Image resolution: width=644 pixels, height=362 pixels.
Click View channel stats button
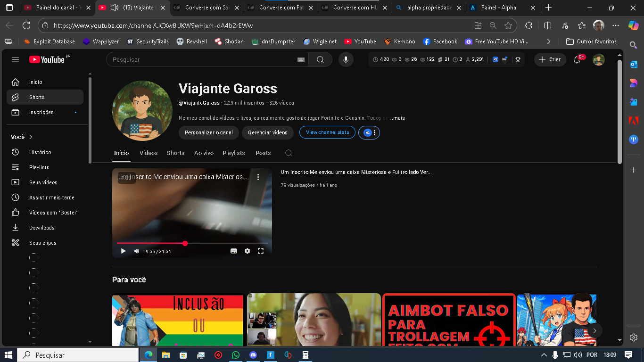point(327,132)
